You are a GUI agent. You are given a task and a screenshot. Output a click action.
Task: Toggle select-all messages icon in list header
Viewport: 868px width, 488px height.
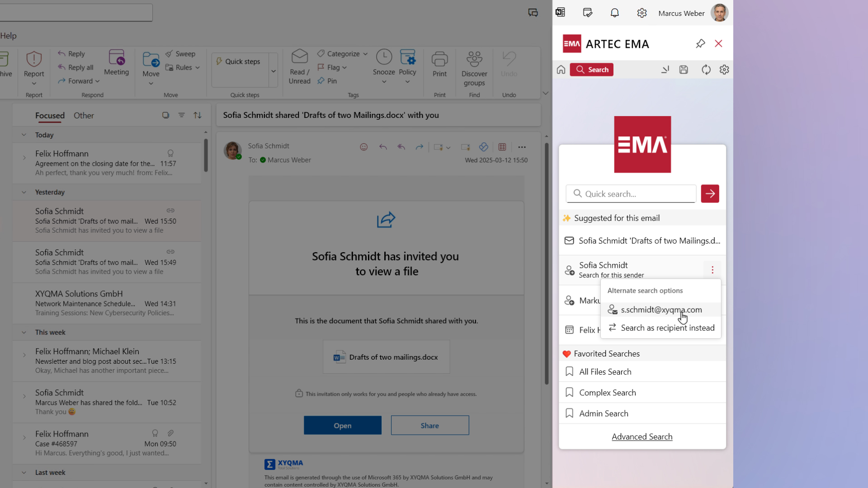(x=165, y=116)
